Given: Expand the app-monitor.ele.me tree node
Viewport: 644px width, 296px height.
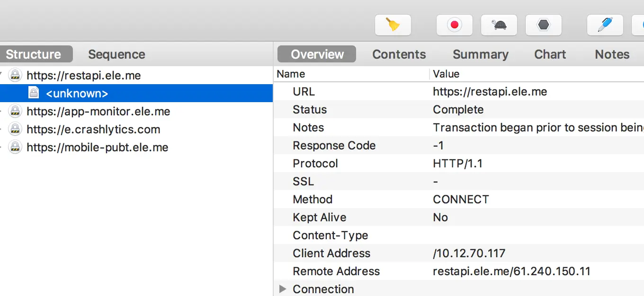Looking at the screenshot, I should point(2,111).
